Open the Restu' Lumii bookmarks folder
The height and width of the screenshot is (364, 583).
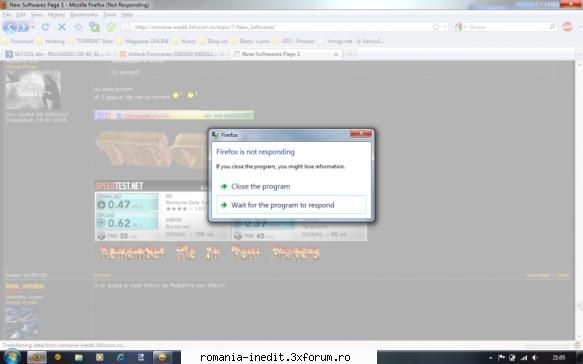[250, 41]
